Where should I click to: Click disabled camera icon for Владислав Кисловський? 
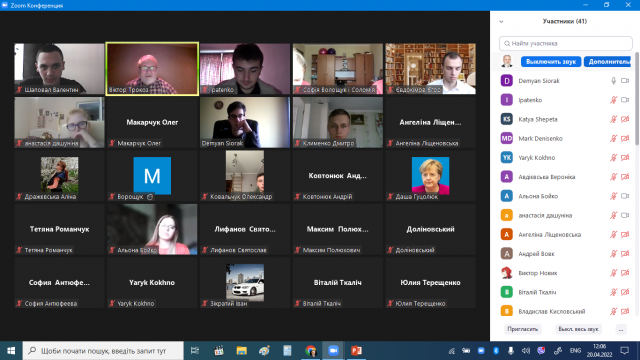pos(625,311)
